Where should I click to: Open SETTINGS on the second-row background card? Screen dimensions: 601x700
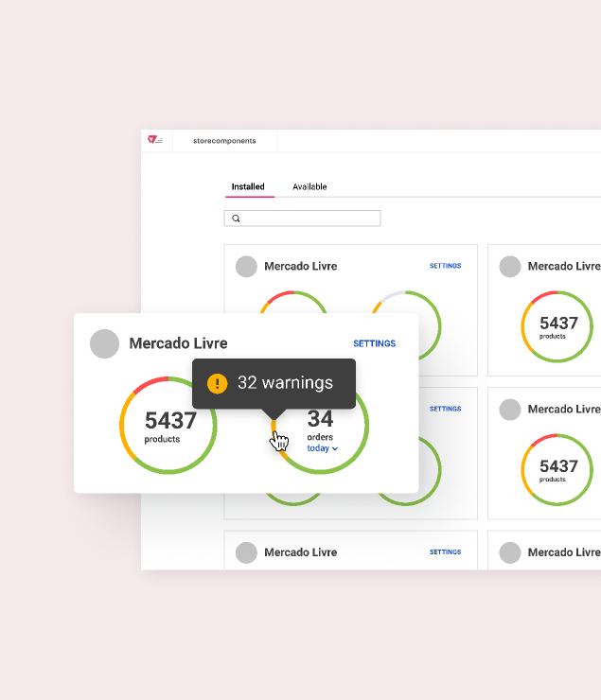[x=445, y=409]
